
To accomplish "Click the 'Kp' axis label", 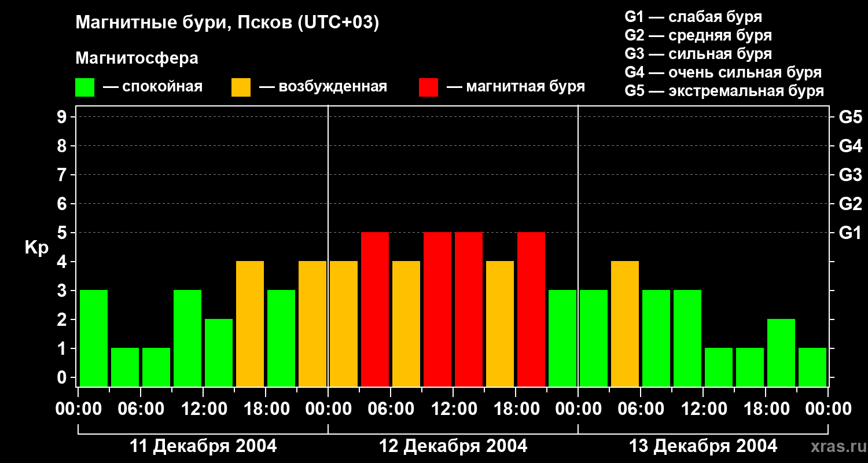I will (x=36, y=248).
